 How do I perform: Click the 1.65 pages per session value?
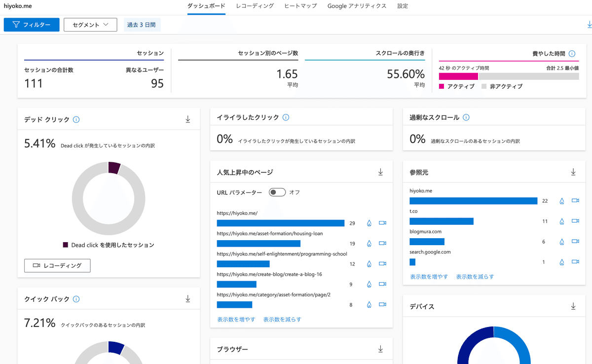coord(287,74)
